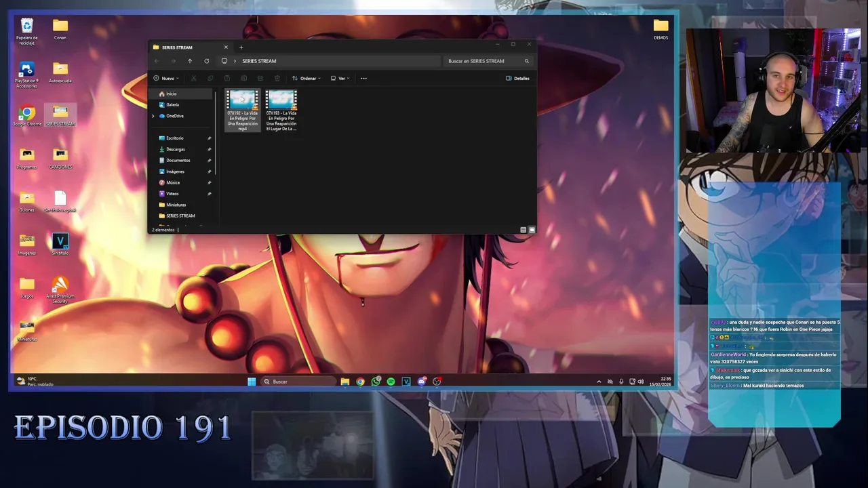Select Inicio in navigation pane
This screenshot has width=868, height=488.
[x=181, y=94]
